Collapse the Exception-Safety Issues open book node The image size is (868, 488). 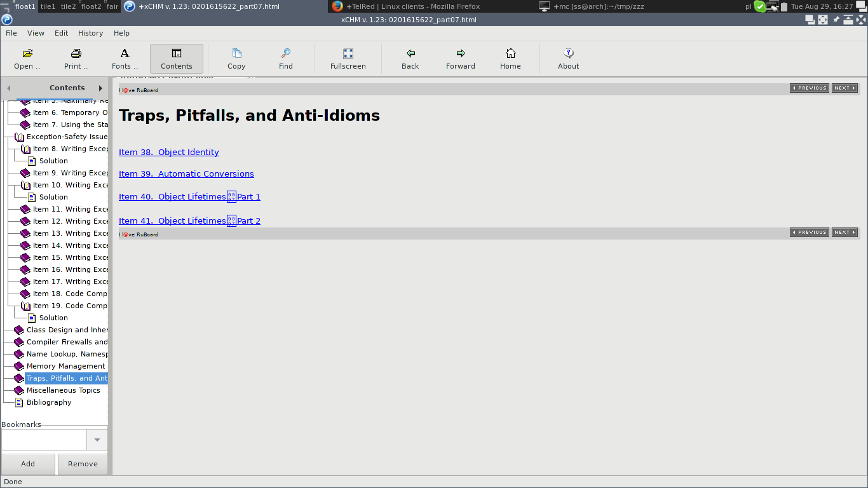19,137
